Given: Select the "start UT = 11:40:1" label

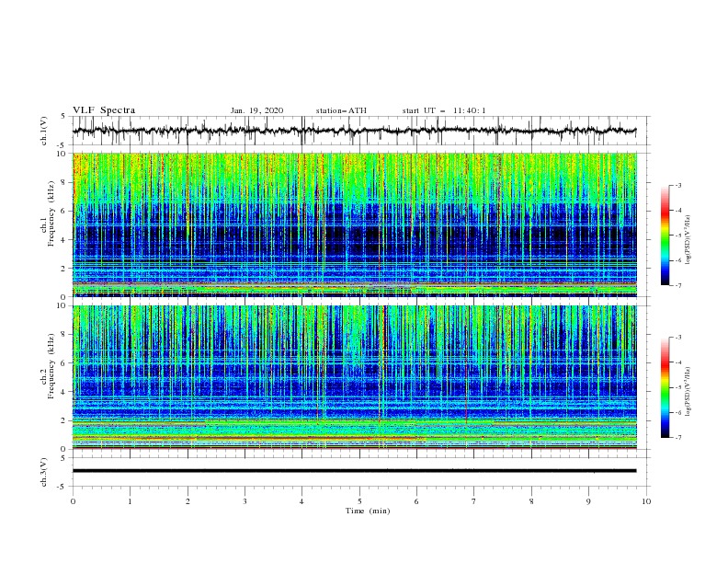Looking at the screenshot, I should [x=444, y=110].
